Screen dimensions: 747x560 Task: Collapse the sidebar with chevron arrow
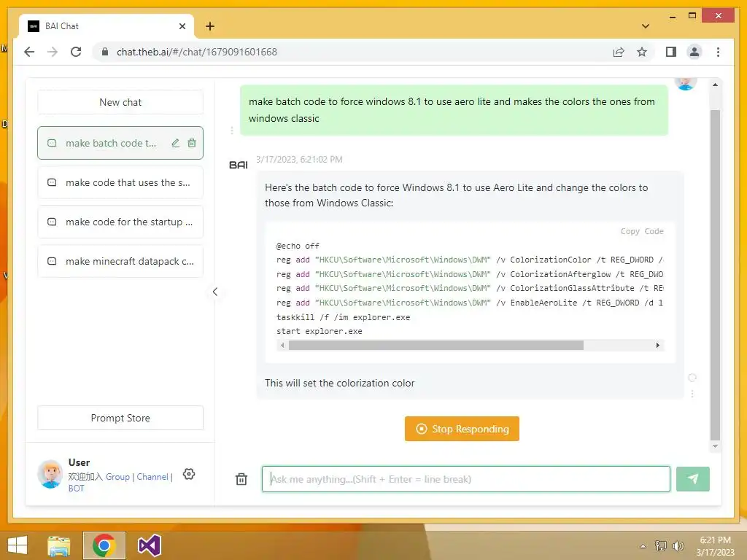[x=215, y=292]
